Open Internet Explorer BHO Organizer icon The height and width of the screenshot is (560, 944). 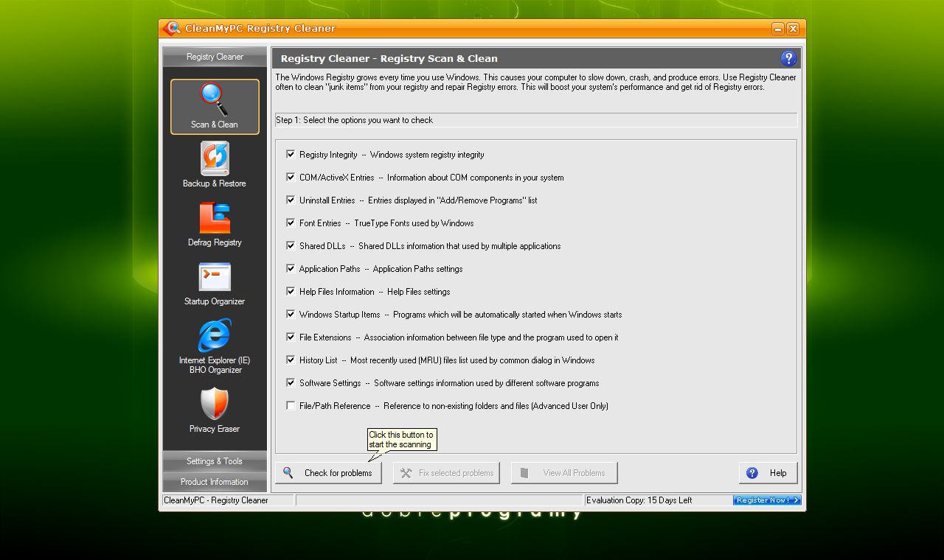click(215, 335)
